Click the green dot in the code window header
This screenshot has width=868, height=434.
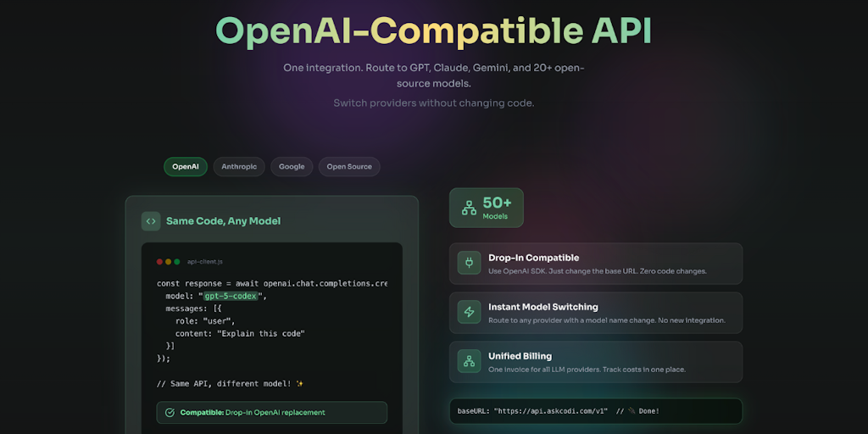[177, 262]
